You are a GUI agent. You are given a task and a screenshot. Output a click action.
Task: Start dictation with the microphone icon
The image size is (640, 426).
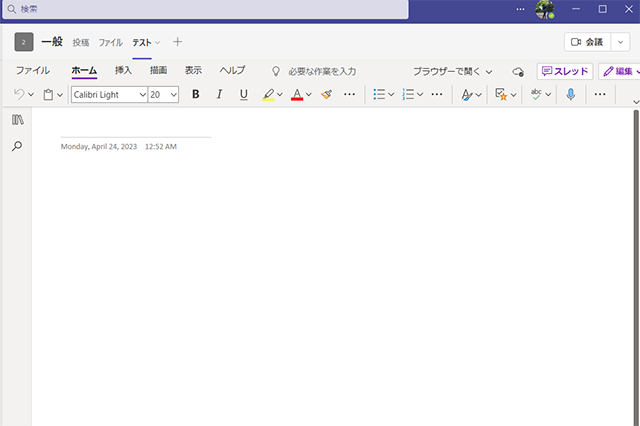570,95
